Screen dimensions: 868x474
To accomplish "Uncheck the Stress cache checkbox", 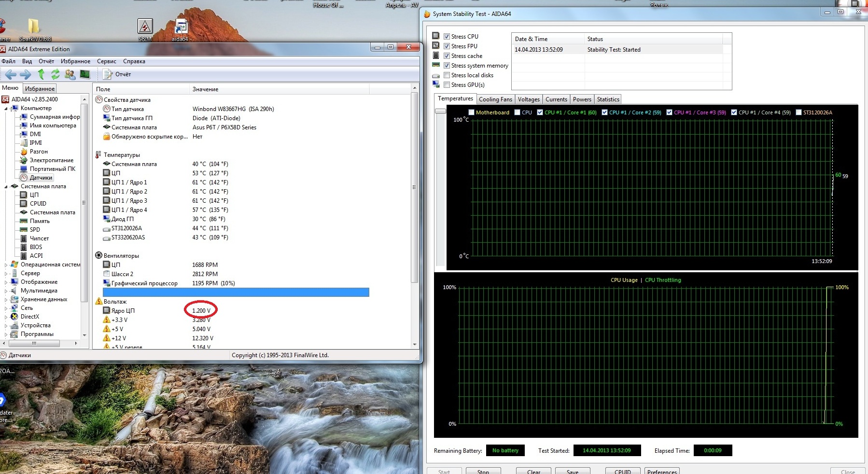I will pyautogui.click(x=447, y=56).
